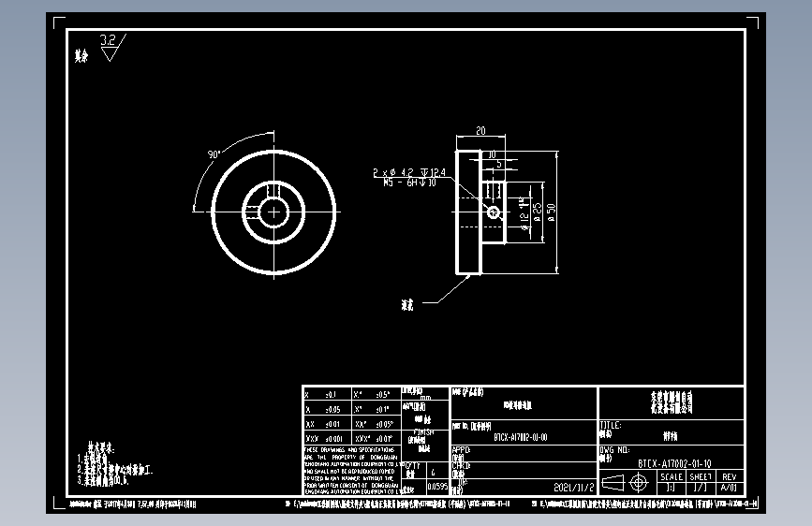Click the projection target circle symbol
The height and width of the screenshot is (526, 812).
(x=639, y=483)
